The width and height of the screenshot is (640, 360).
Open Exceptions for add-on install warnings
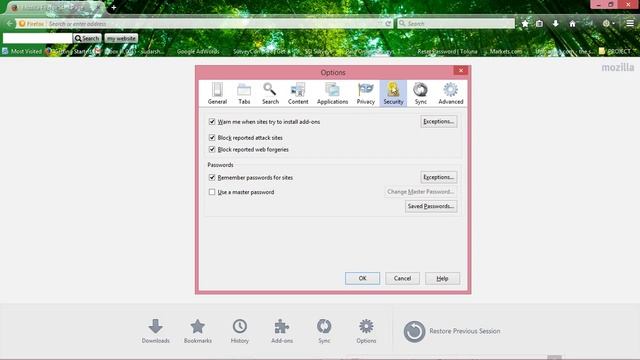click(439, 122)
